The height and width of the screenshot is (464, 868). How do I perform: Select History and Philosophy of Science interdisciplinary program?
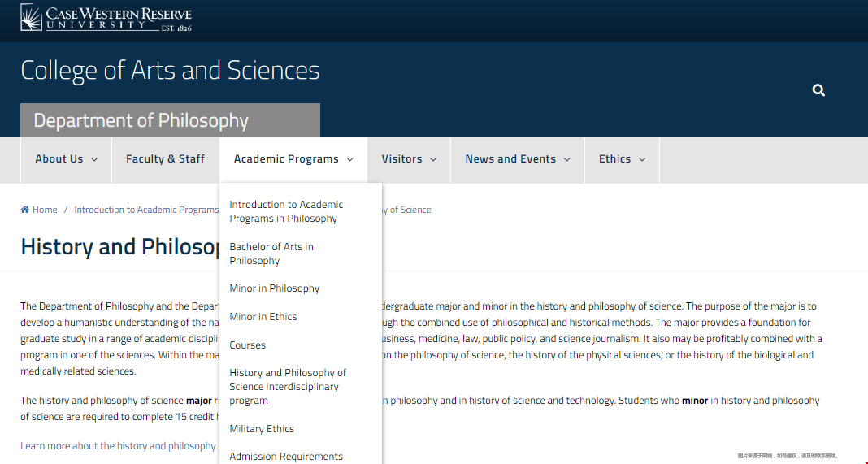288,387
